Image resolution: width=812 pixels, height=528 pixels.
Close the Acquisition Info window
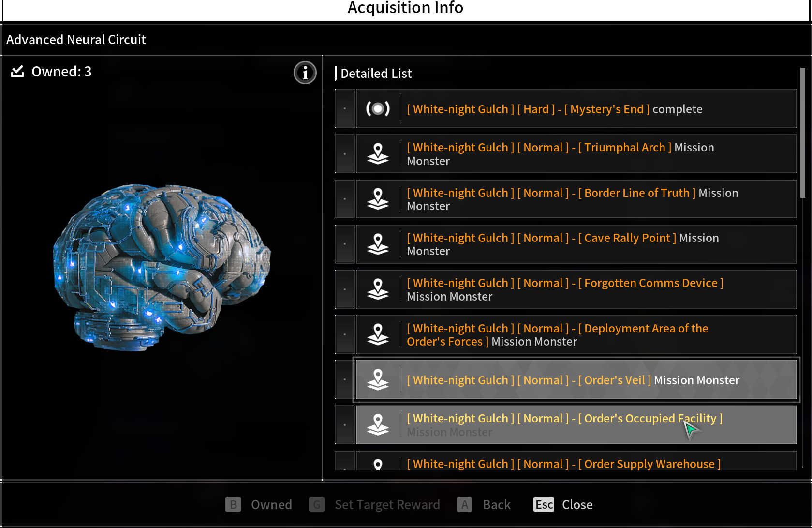click(577, 505)
